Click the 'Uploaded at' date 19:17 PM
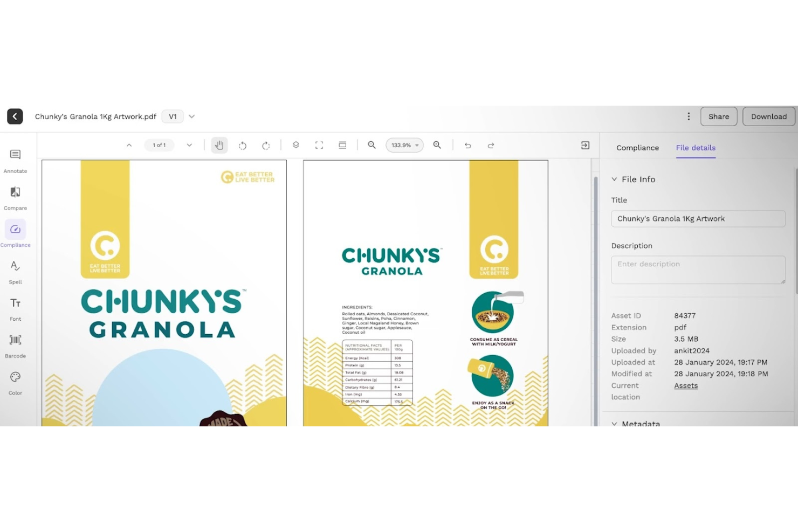Viewport: 798px width, 532px height. [721, 362]
